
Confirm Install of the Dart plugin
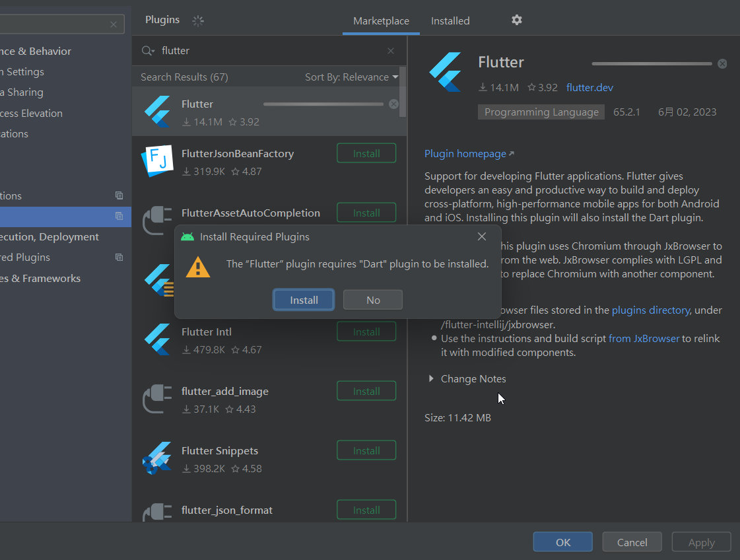304,300
